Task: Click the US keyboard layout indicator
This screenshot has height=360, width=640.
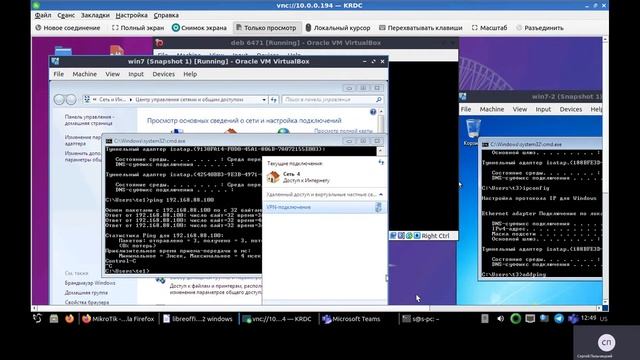Action: coord(604,319)
